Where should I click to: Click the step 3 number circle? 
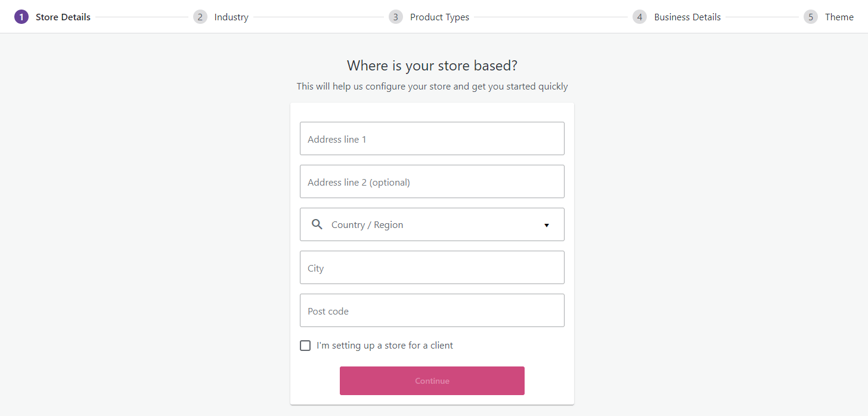coord(395,17)
